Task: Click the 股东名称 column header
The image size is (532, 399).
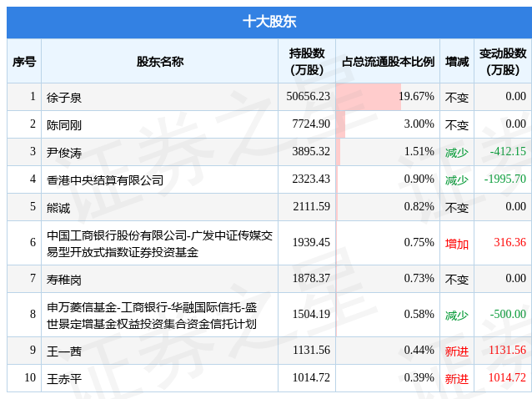Action: click(x=160, y=61)
